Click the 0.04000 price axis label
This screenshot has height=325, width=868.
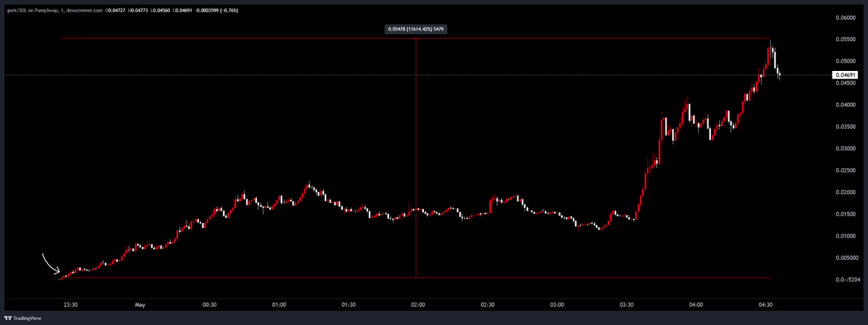coord(846,104)
